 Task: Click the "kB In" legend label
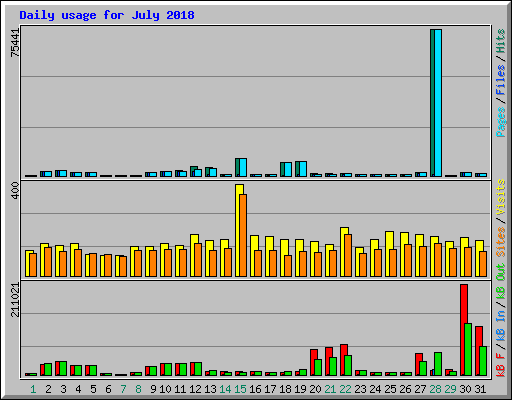[501, 326]
